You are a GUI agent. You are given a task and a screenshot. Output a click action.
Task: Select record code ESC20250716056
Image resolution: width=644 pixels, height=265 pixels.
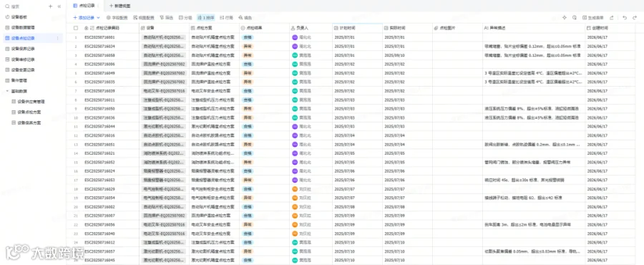click(99, 225)
